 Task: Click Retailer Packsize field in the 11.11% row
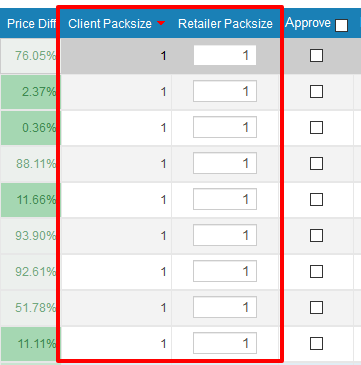[225, 343]
